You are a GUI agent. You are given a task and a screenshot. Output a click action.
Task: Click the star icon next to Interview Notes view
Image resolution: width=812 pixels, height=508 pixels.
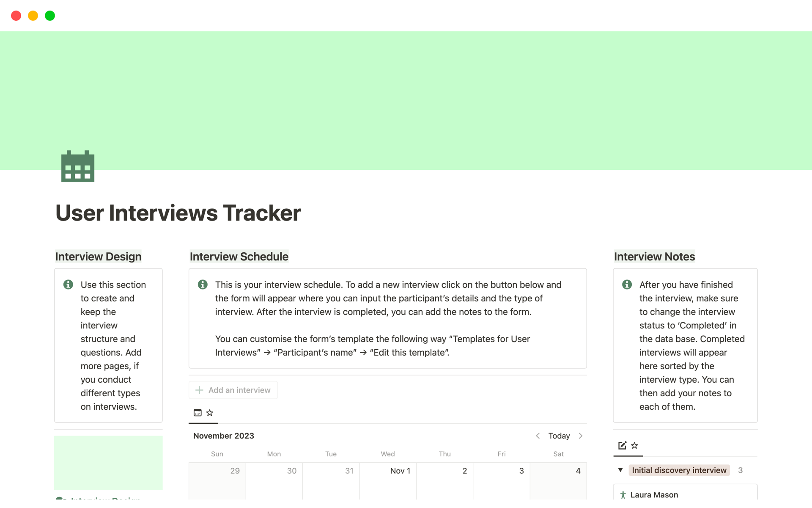pyautogui.click(x=634, y=445)
